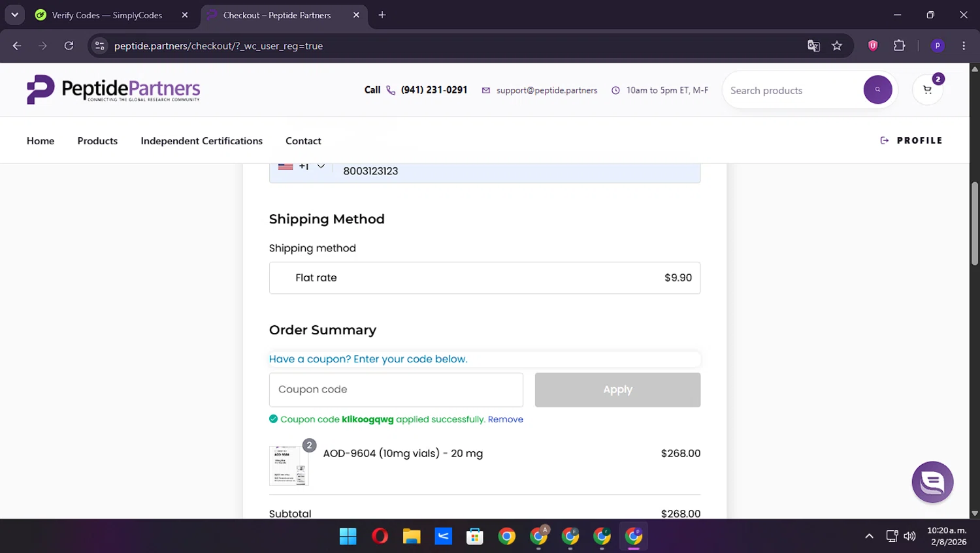This screenshot has width=980, height=553.
Task: Call the (941) 231-0291 phone link
Action: (x=434, y=90)
